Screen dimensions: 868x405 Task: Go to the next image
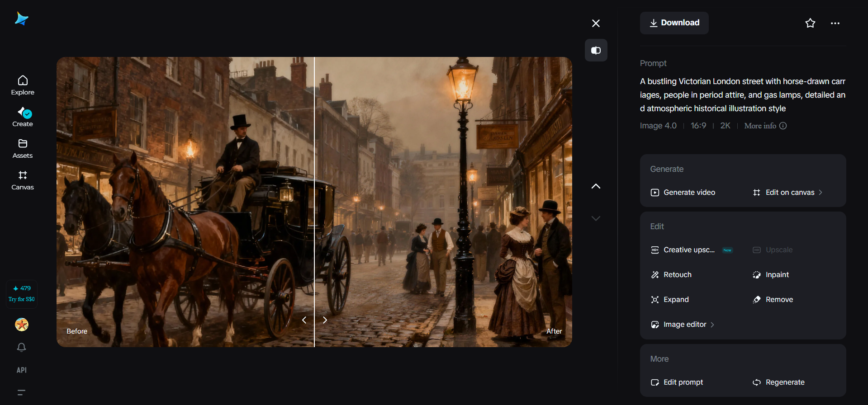tap(596, 218)
